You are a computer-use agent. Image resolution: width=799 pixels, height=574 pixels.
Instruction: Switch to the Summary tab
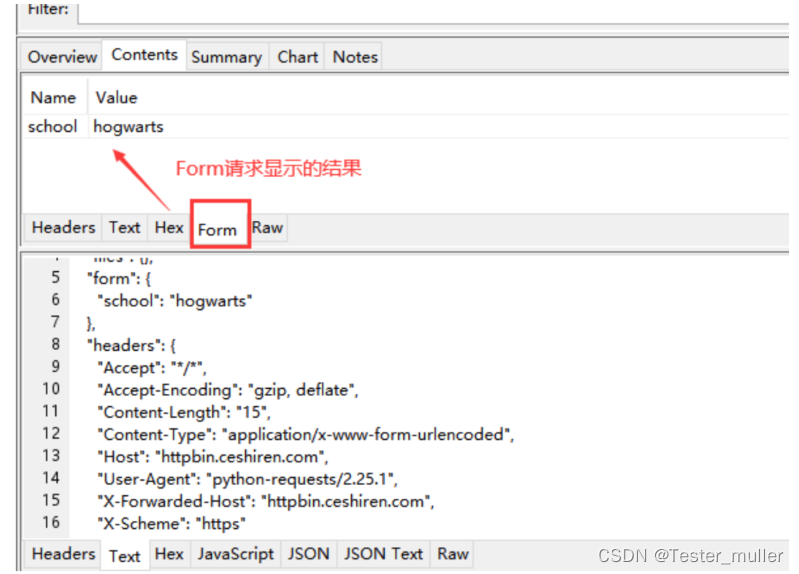pyautogui.click(x=226, y=57)
